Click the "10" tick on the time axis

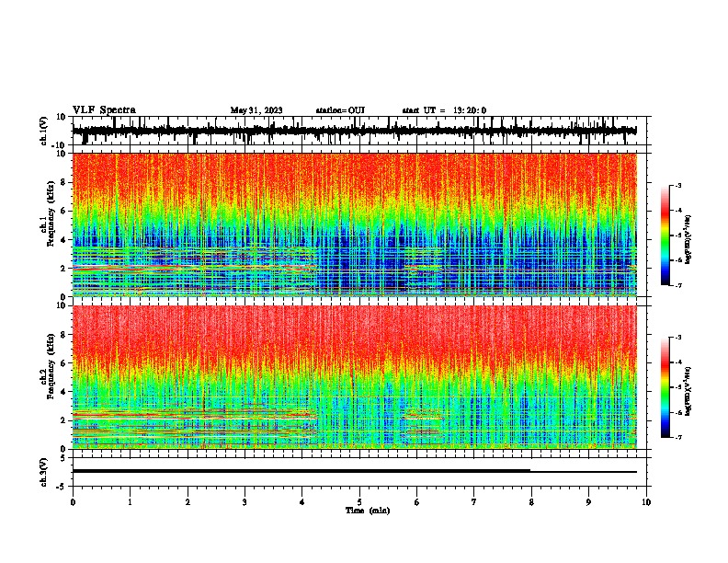[x=646, y=502]
